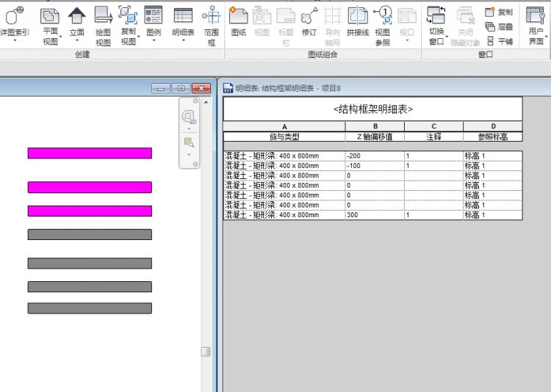
Task: Click the 层叠 cascade windows button
Action: click(499, 26)
